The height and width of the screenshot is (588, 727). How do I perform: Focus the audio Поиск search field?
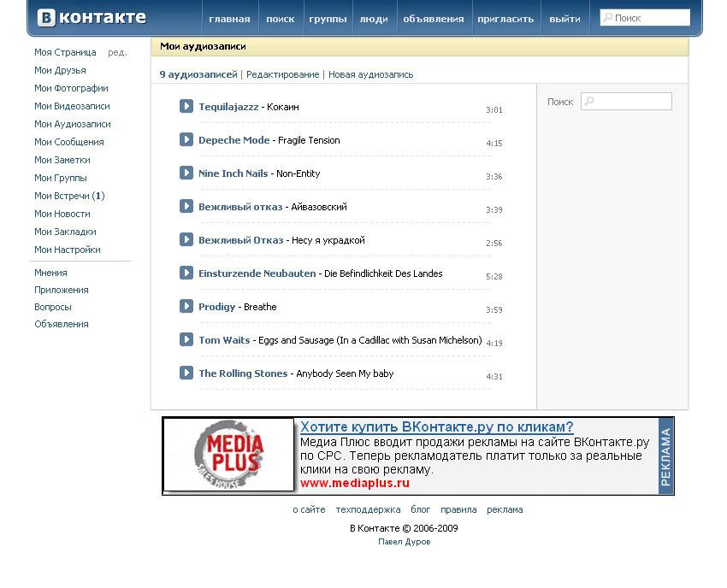coord(626,102)
